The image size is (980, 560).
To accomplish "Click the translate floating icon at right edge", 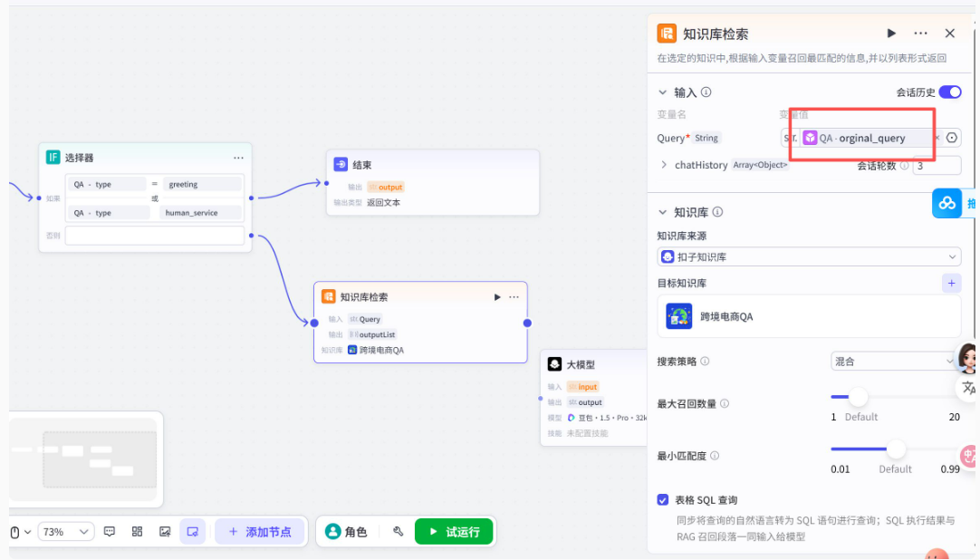I will [969, 388].
